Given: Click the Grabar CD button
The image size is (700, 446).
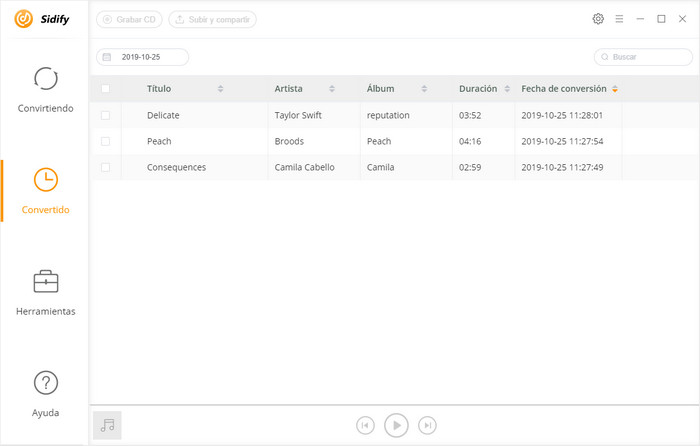Looking at the screenshot, I should coord(129,20).
